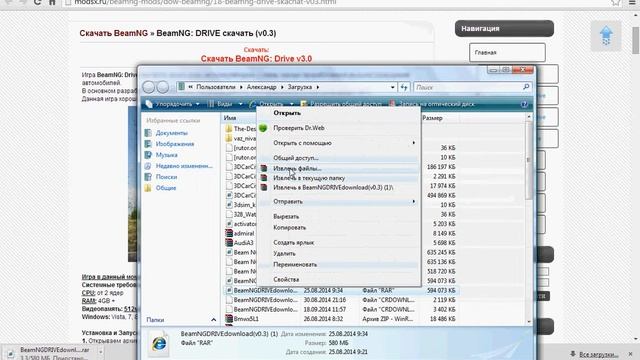Image resolution: width=640 pixels, height=360 pixels.
Task: Click the Изображения sidebar icon
Action: 148,144
